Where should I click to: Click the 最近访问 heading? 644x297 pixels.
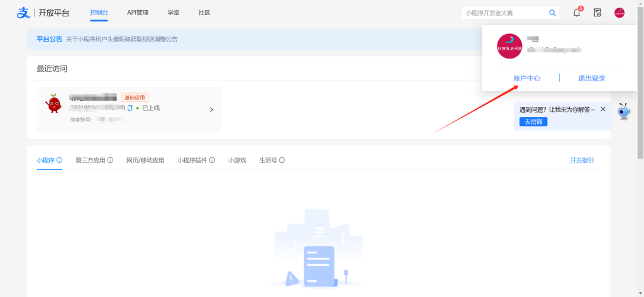click(52, 69)
